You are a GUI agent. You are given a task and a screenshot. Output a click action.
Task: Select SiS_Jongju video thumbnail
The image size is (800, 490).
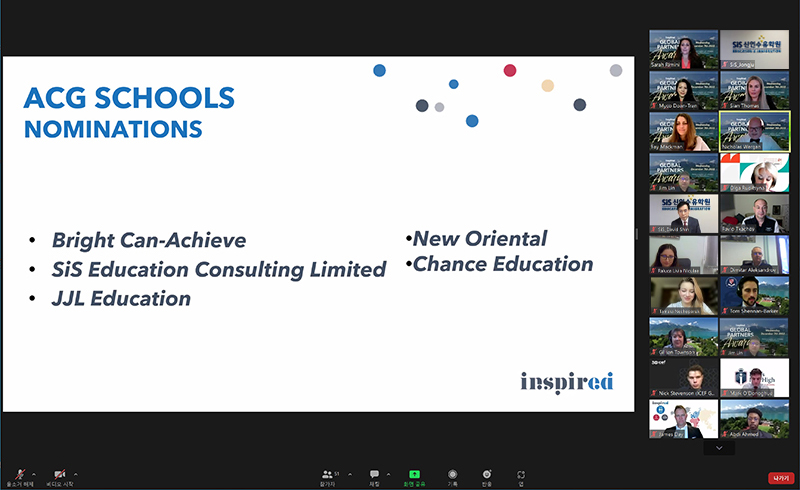click(755, 50)
